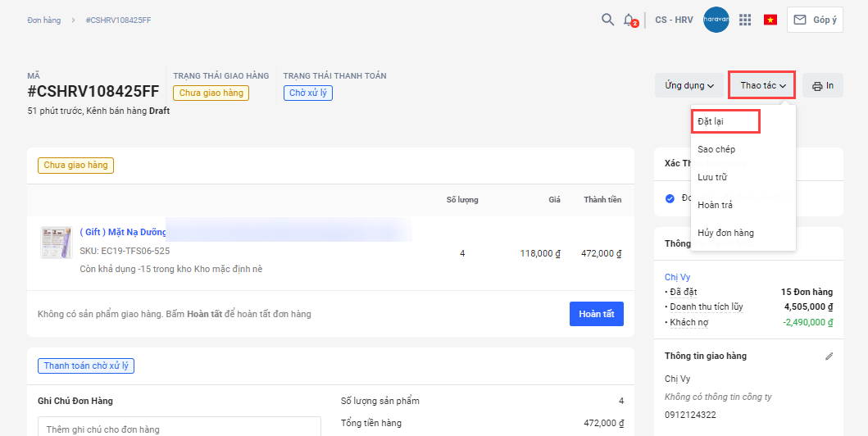Expand the Ứng dụng dropdown
The image size is (868, 436).
[x=689, y=85]
